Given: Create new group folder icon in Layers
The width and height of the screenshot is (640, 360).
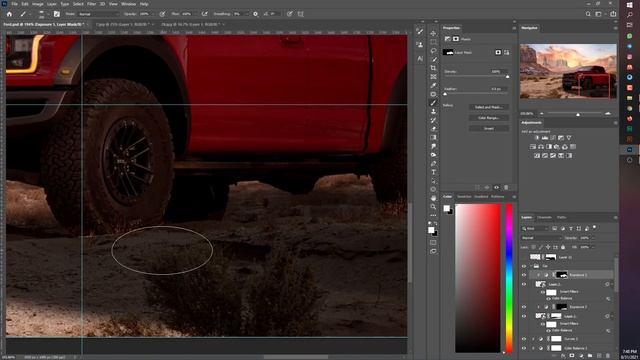Looking at the screenshot, I should coord(590,356).
